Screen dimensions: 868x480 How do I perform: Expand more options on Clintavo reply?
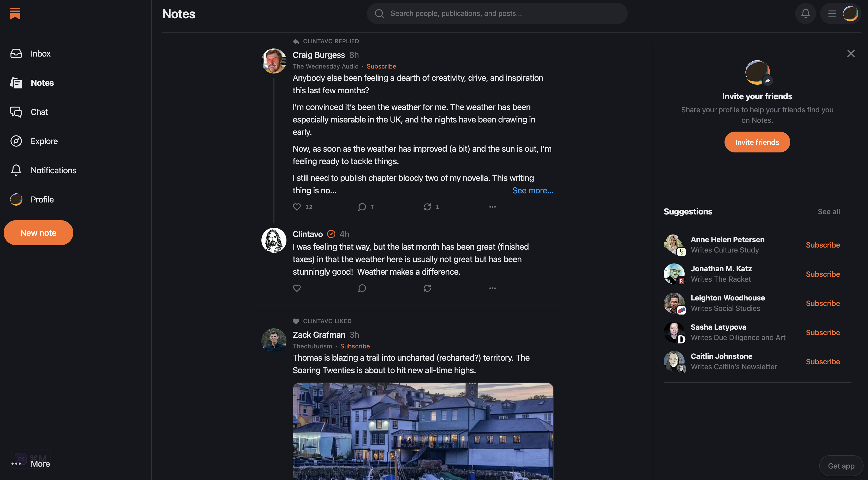[492, 288]
